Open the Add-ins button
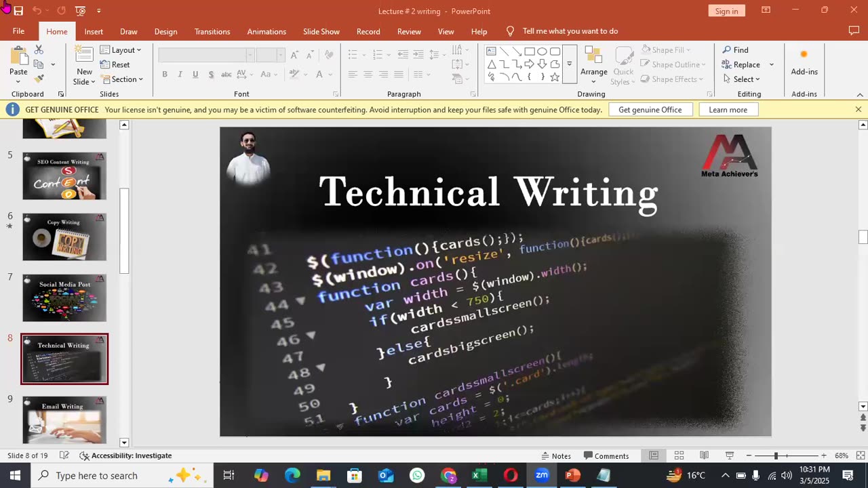868x488 pixels. click(x=804, y=62)
